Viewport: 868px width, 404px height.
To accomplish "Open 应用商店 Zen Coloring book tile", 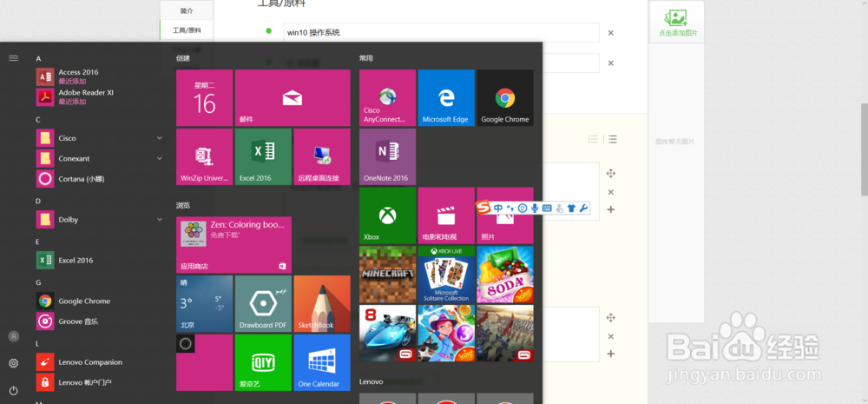I will click(x=233, y=245).
